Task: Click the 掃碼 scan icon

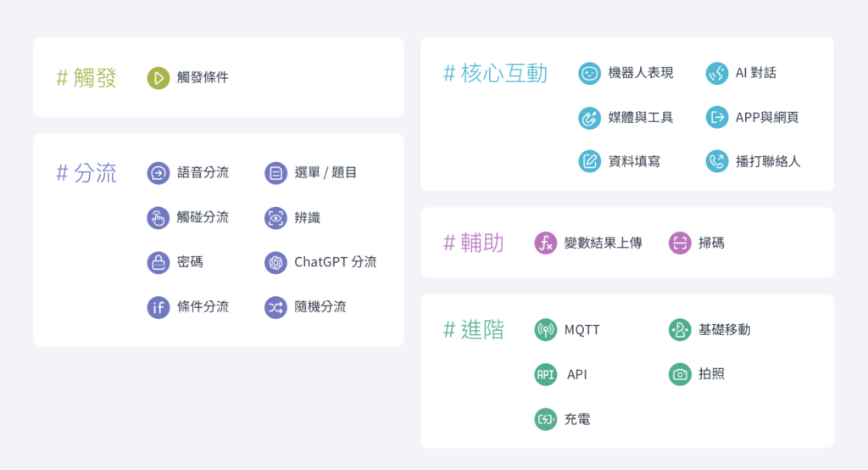Action: [680, 243]
